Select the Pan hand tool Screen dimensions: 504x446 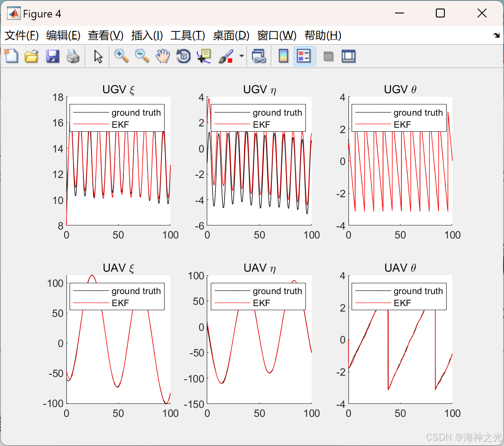pos(163,56)
